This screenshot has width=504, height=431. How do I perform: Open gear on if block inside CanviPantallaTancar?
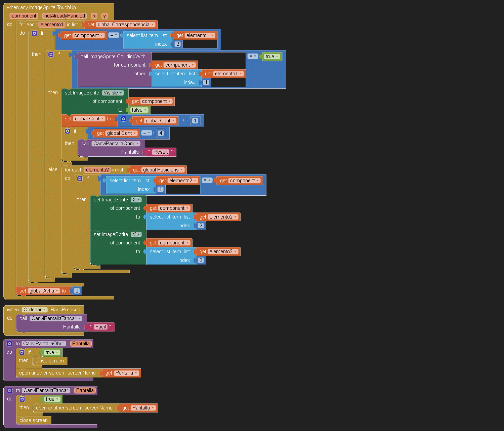(22, 399)
